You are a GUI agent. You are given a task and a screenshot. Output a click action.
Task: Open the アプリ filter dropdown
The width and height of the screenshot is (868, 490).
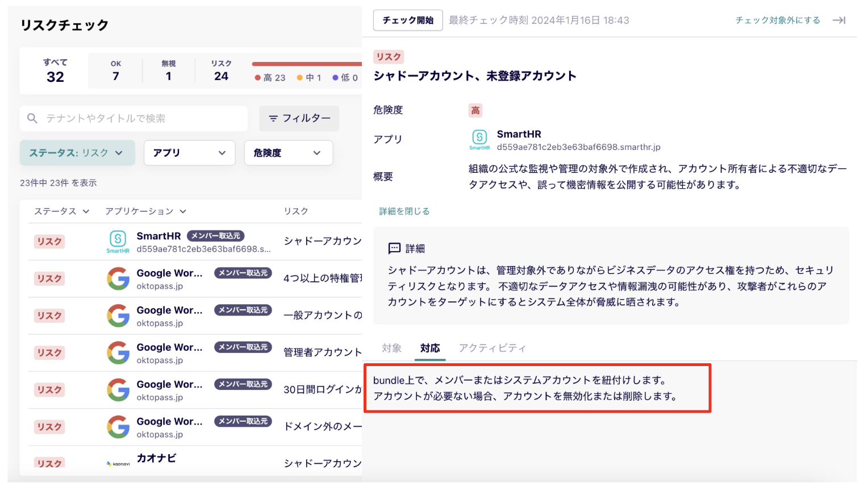189,153
